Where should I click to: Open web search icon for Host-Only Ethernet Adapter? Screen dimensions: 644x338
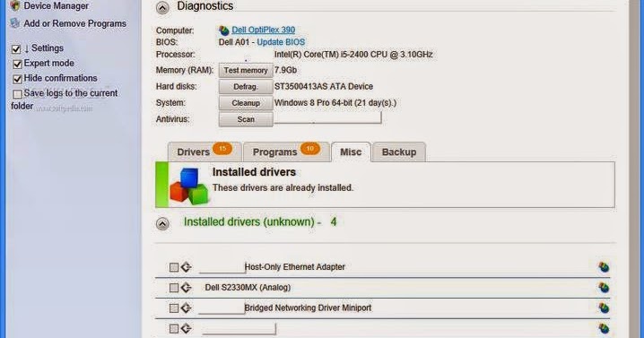[604, 267]
